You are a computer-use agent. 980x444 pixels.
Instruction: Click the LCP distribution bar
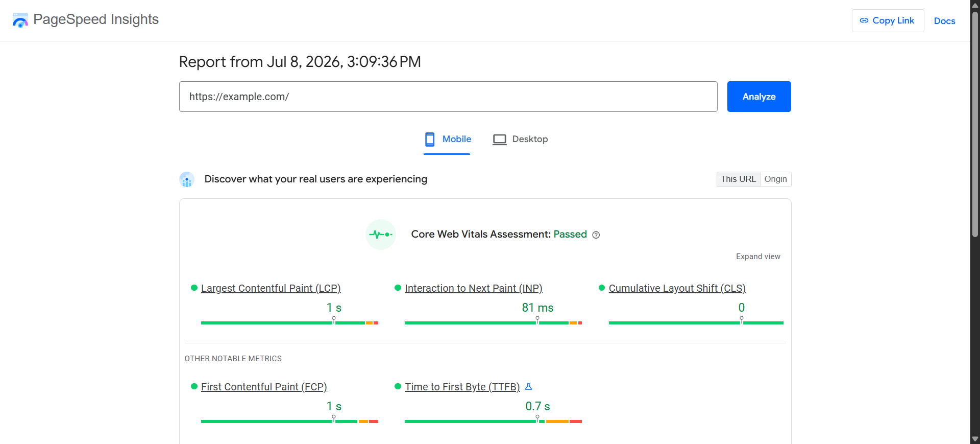[289, 323]
